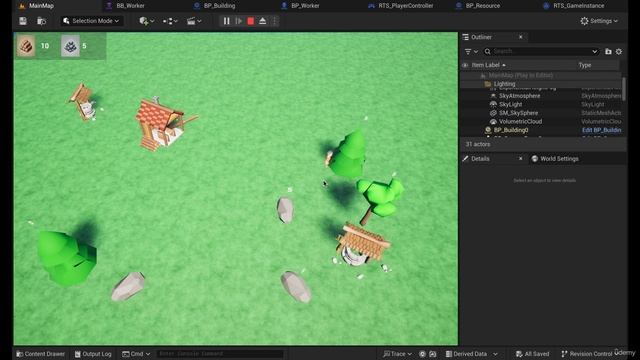Viewport: 640px width, 360px height.
Task: Open the Blueprints toolbar dropdown
Action: coord(170,21)
